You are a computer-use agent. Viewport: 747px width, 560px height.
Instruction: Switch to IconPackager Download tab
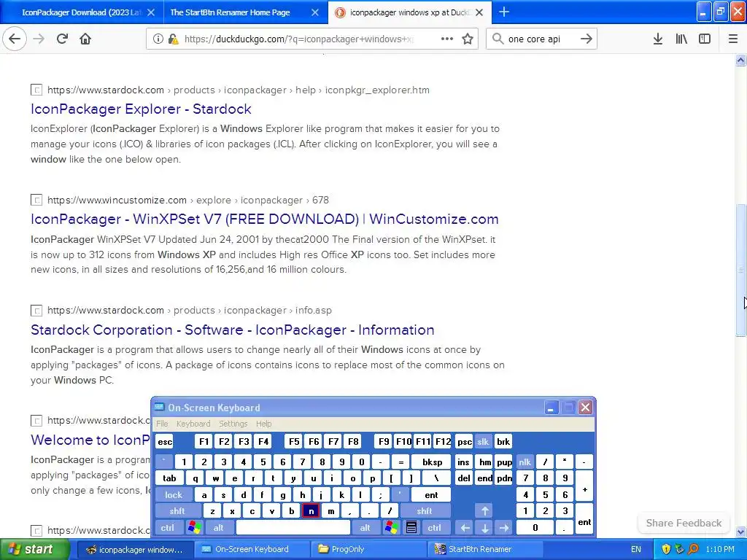(82, 12)
